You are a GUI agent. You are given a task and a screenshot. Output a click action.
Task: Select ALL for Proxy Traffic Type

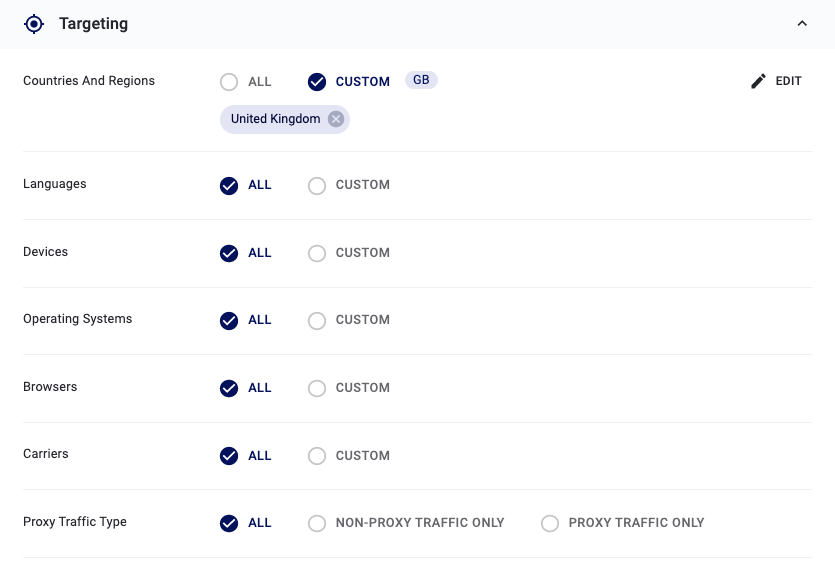click(x=229, y=523)
